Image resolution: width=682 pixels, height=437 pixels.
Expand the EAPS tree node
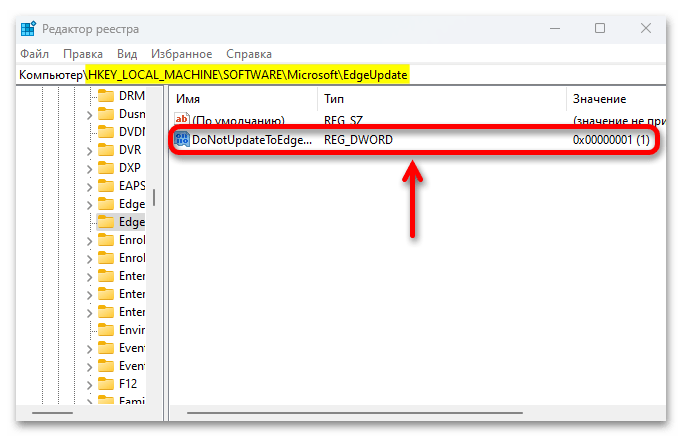tap(89, 187)
